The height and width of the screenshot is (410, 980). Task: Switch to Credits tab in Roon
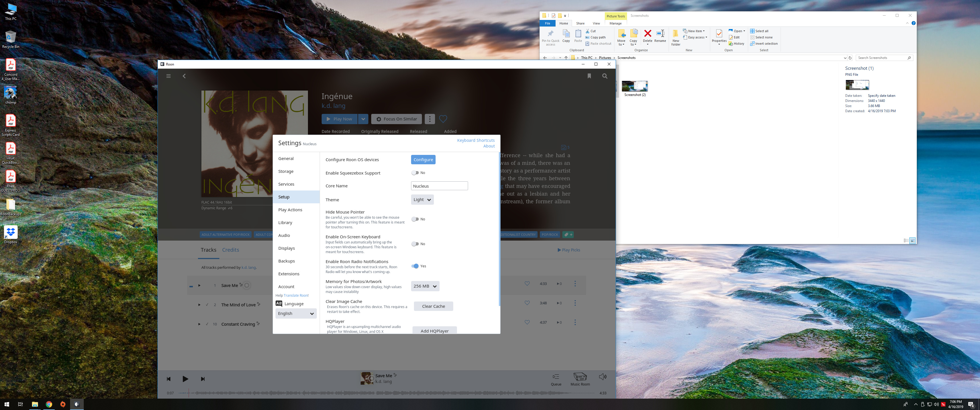230,250
